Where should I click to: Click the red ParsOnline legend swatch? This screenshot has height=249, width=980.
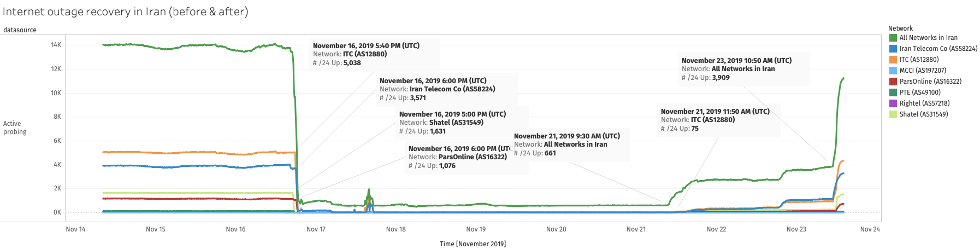coord(893,82)
